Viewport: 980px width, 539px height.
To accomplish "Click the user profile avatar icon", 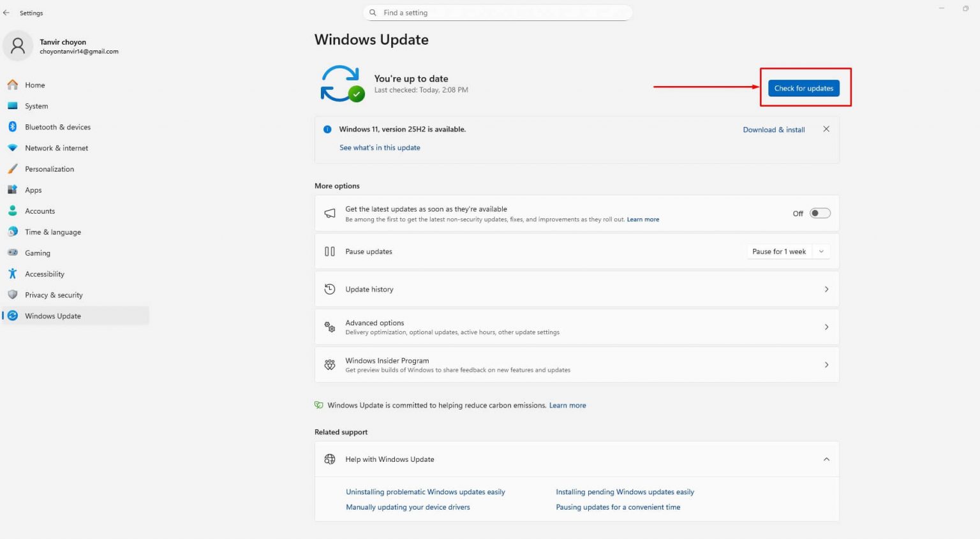I will click(x=18, y=46).
